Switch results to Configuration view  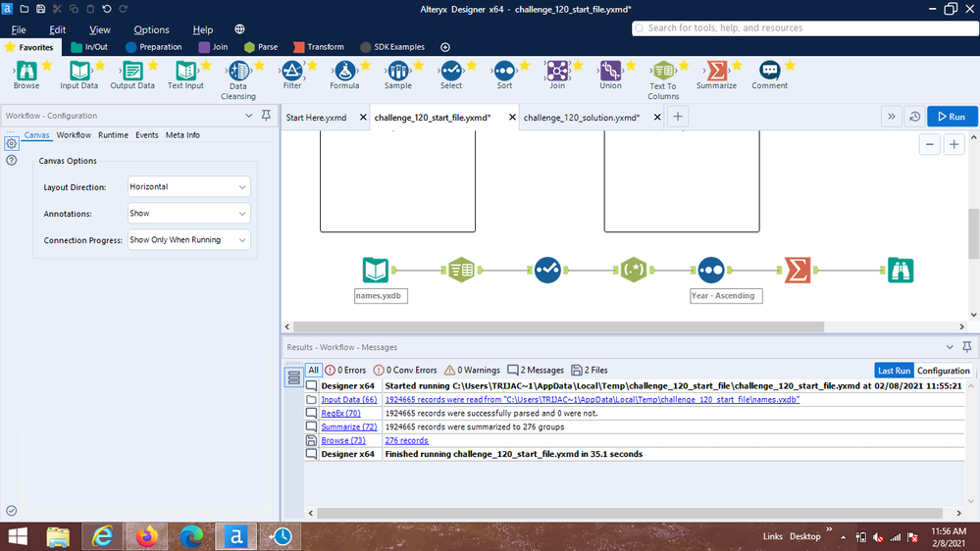tap(943, 371)
